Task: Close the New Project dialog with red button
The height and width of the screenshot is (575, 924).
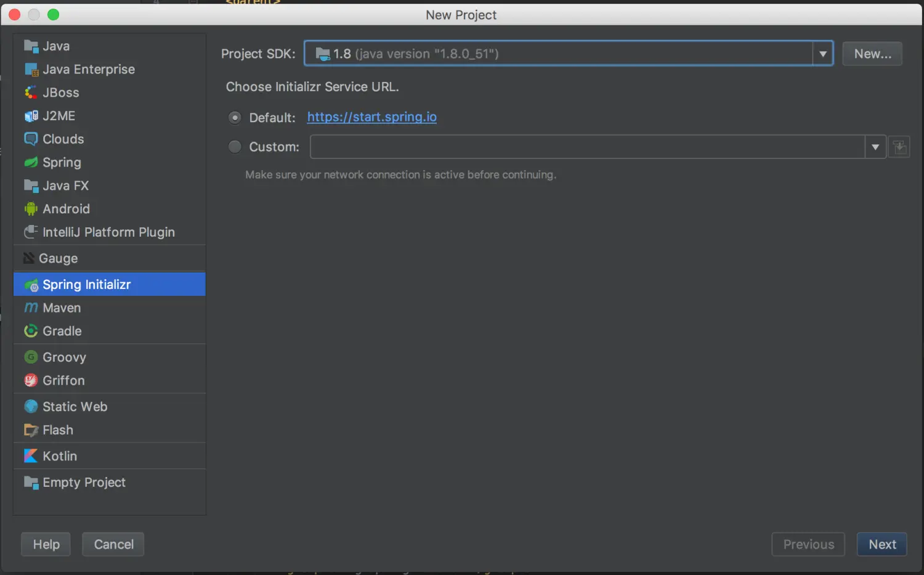Action: [x=14, y=15]
